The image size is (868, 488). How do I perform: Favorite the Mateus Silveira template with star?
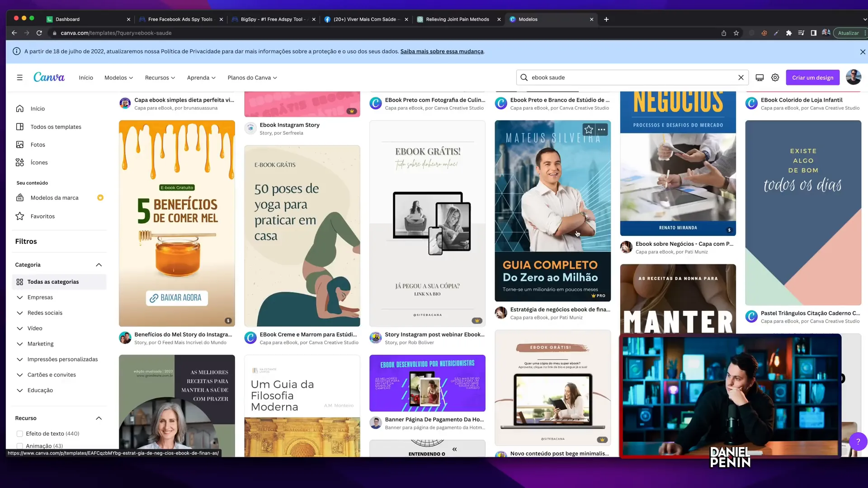click(x=589, y=130)
